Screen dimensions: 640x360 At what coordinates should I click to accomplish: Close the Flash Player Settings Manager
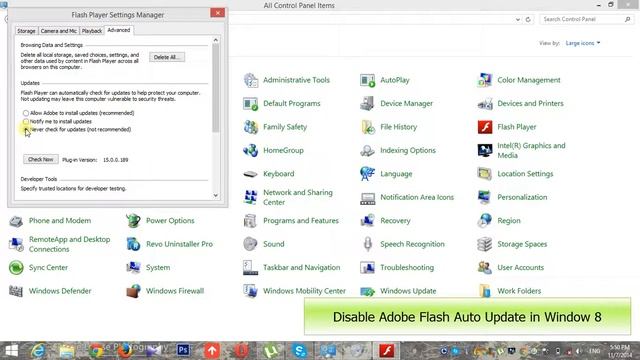coord(218,13)
